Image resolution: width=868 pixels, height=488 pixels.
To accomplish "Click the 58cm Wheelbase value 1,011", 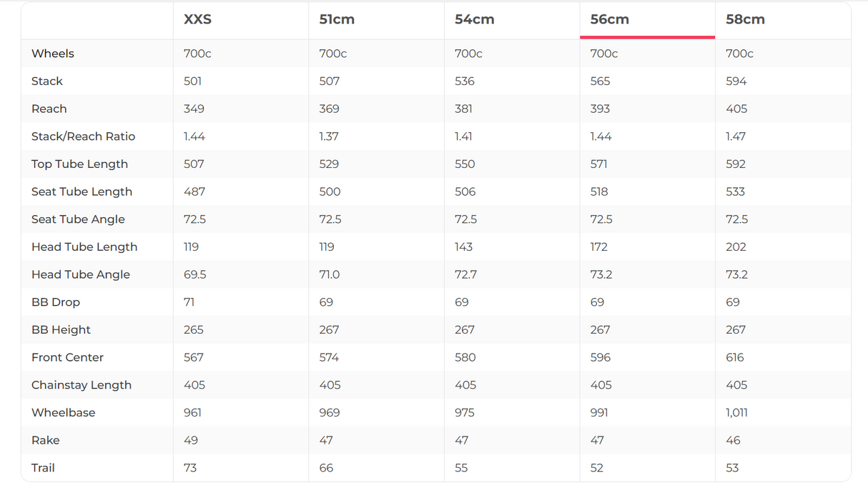I will 736,413.
